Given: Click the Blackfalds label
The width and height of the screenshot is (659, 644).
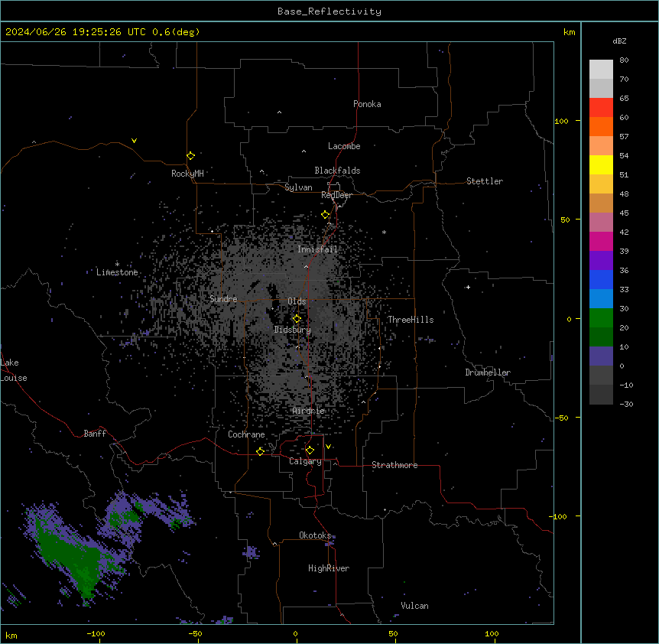Looking at the screenshot, I should (337, 171).
